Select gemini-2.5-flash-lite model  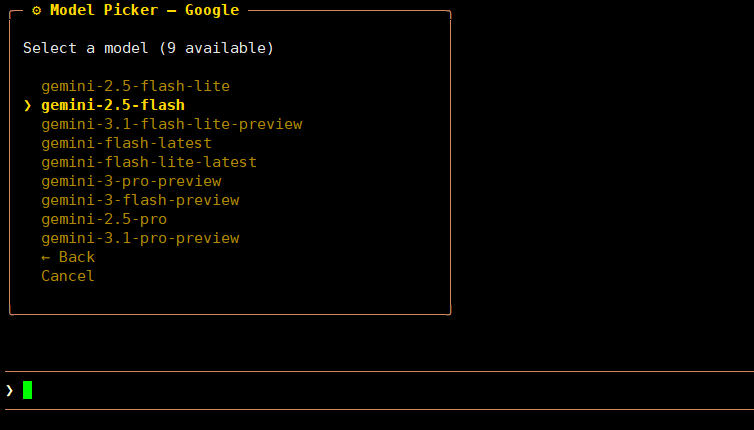pyautogui.click(x=135, y=86)
